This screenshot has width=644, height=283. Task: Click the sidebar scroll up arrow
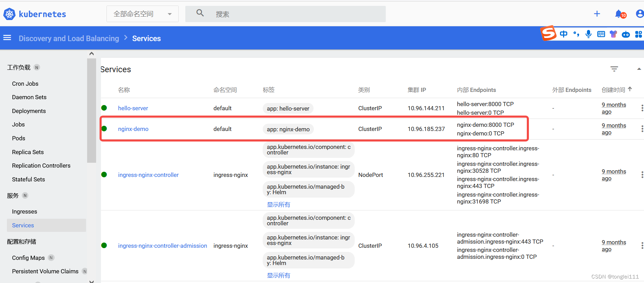pyautogui.click(x=92, y=54)
